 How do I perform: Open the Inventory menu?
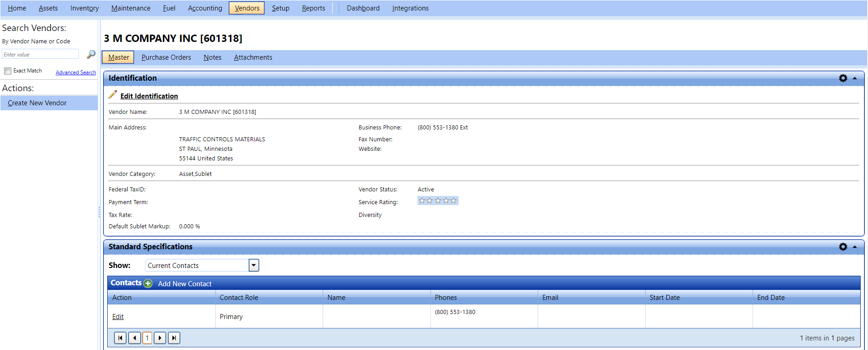click(84, 8)
